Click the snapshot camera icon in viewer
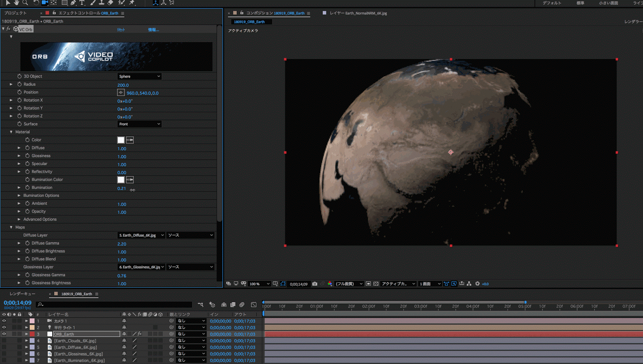 pos(315,284)
